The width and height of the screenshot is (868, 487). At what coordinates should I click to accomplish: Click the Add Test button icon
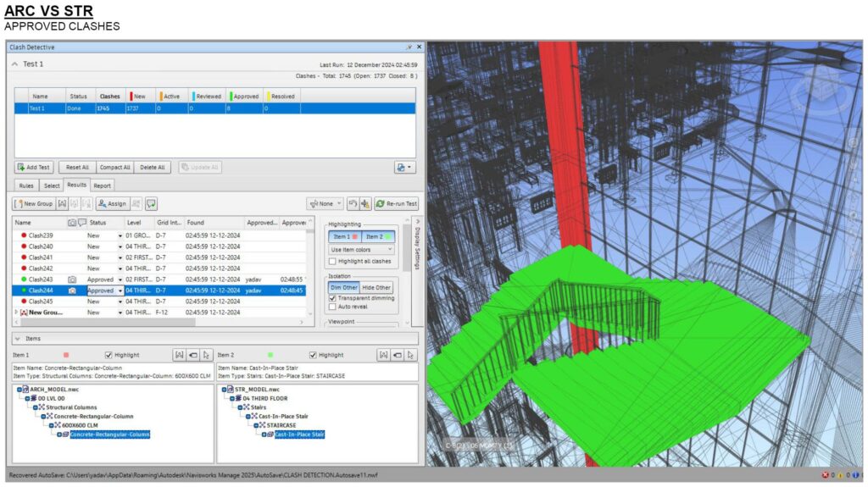click(21, 168)
